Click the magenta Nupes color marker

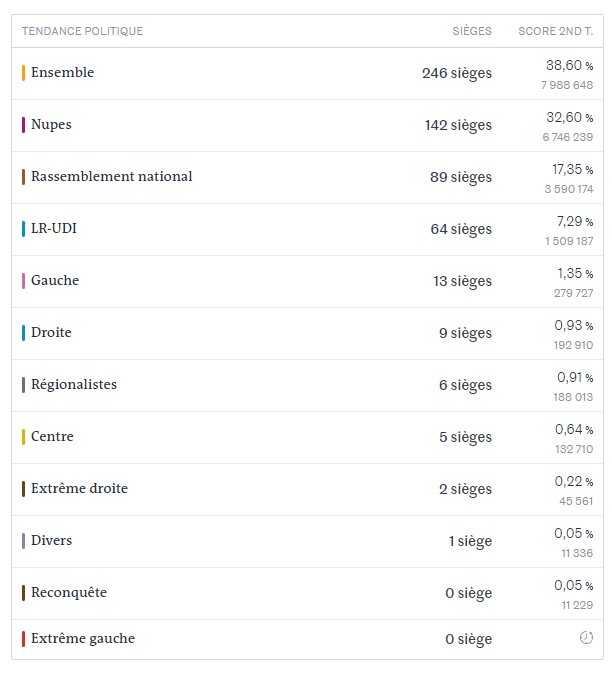click(23, 125)
